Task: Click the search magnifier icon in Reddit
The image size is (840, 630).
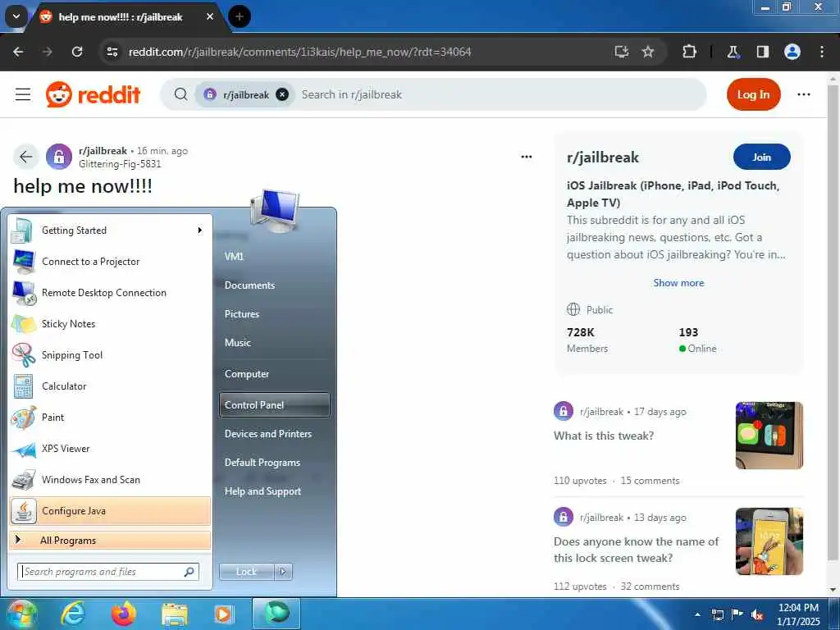Action: click(181, 95)
